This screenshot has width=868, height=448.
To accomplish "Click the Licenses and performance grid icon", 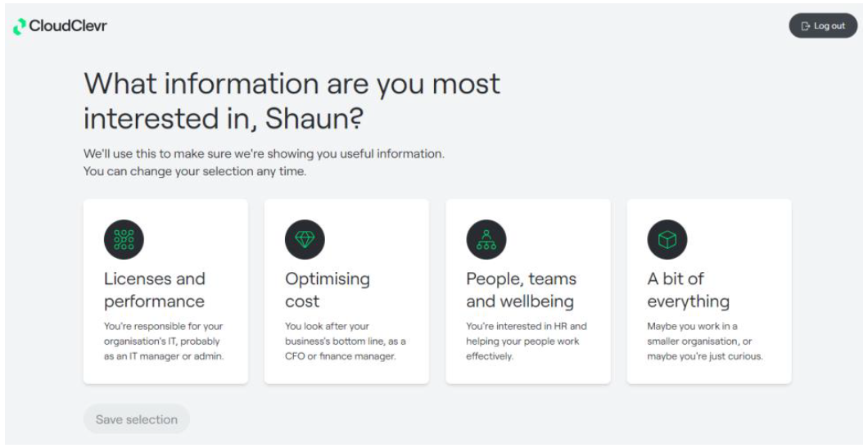I will coord(124,239).
